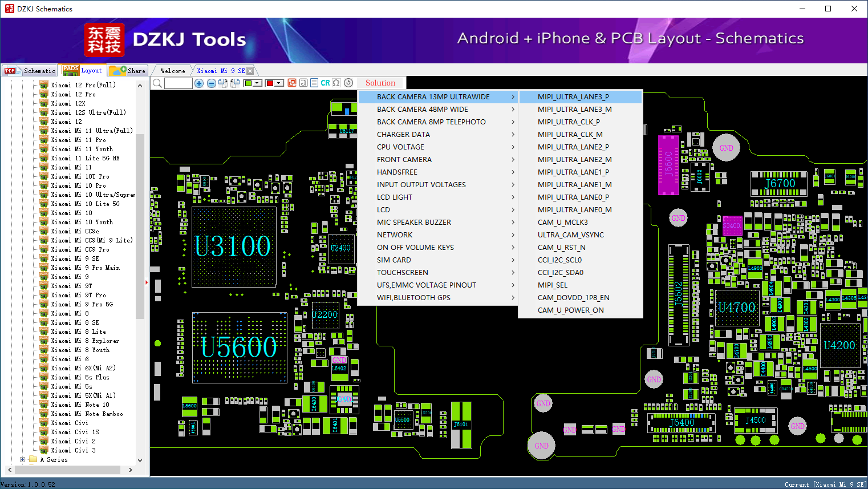868x489 pixels.
Task: Select the magenta J6600 component
Action: click(x=668, y=164)
